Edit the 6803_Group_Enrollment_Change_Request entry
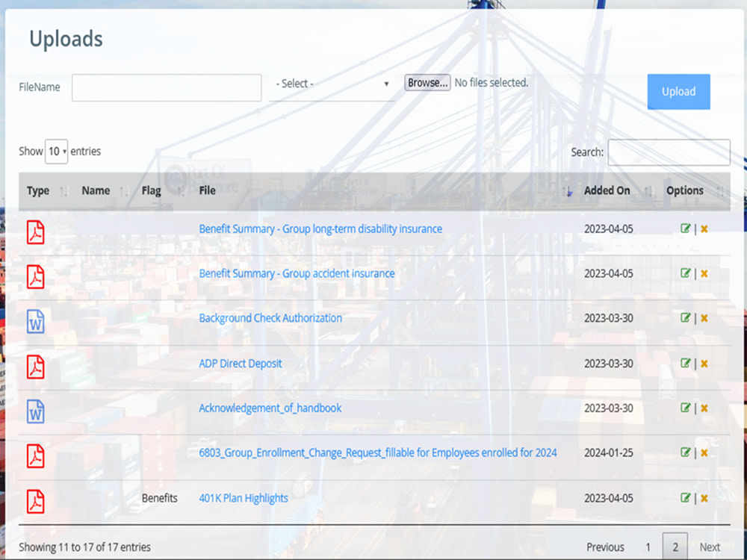Screen dimensions: 747x560 [686, 452]
